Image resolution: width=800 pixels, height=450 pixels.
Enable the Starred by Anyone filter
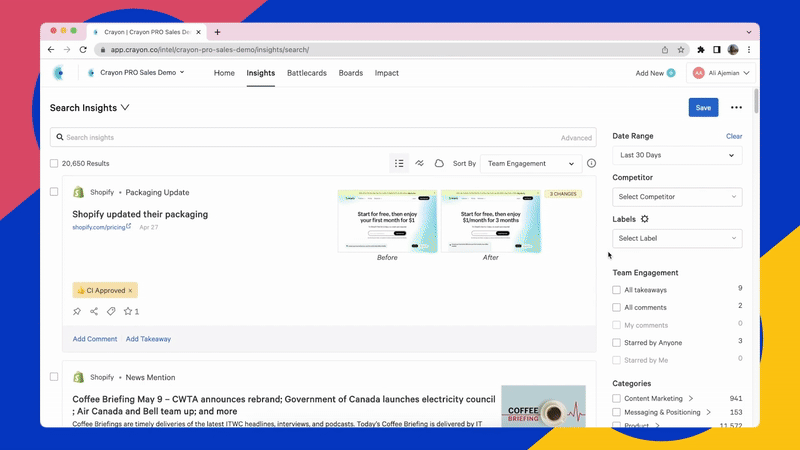617,342
